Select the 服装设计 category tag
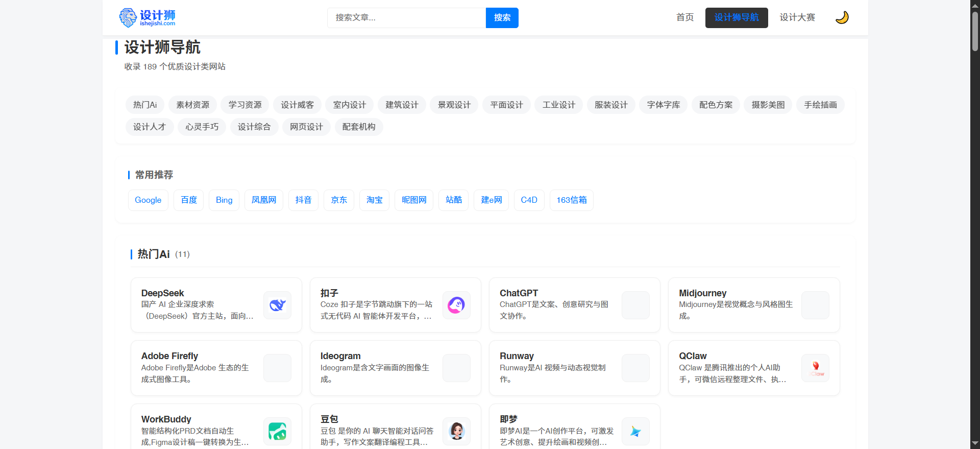This screenshot has width=980, height=449. pyautogui.click(x=611, y=105)
